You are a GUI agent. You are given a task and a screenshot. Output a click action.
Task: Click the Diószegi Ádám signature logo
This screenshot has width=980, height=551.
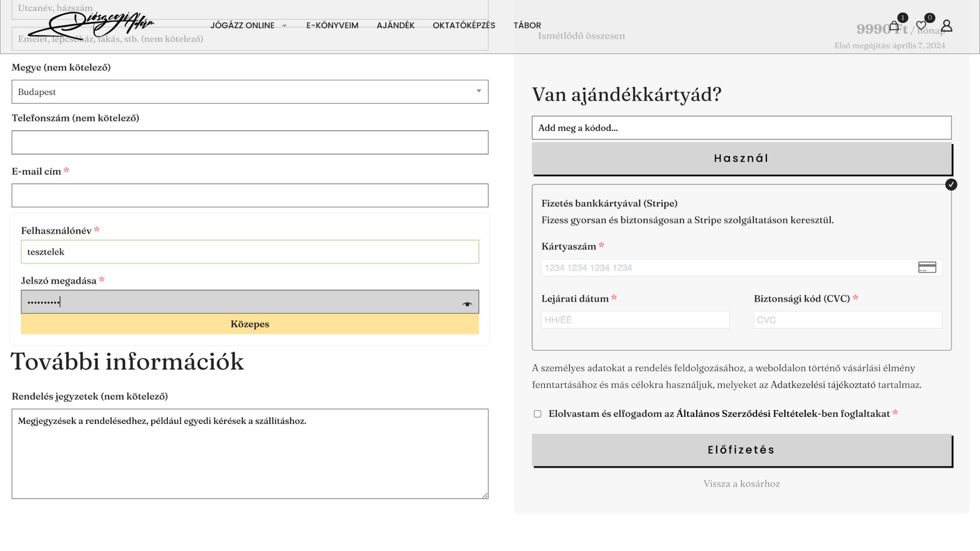pyautogui.click(x=91, y=24)
